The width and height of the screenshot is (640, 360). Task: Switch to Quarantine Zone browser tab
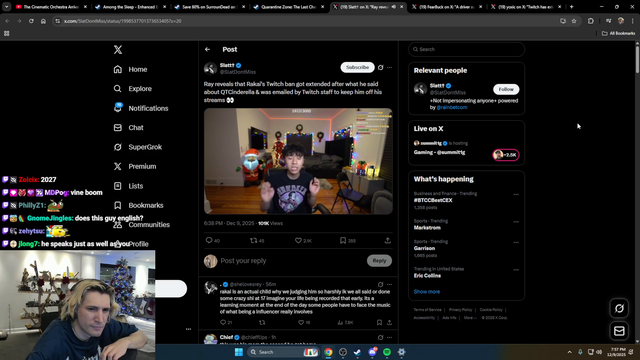coord(288,7)
